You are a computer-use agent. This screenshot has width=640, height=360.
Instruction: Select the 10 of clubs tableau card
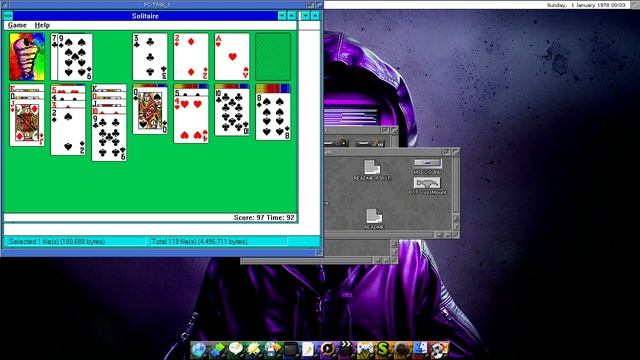pos(232,112)
